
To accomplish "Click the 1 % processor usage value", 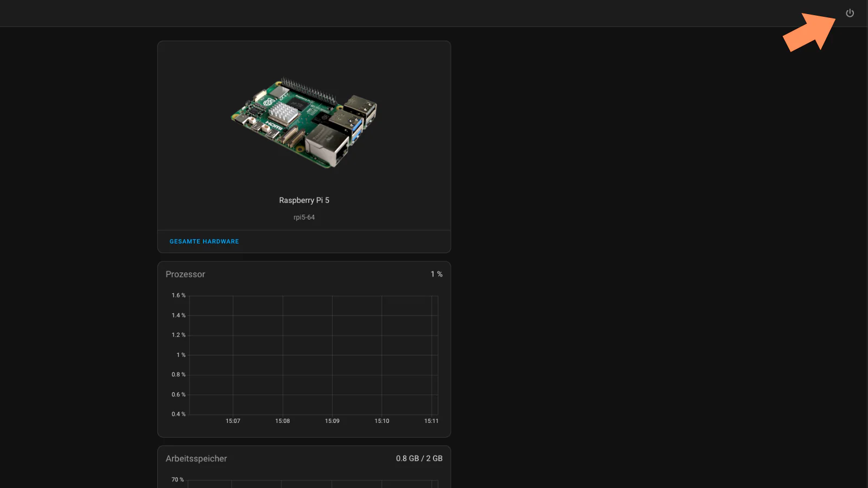I will 436,274.
